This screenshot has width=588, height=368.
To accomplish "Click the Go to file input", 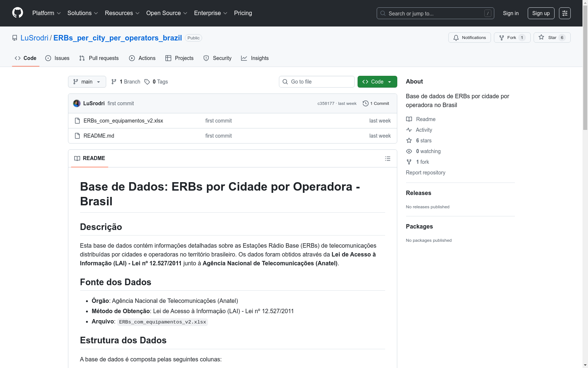I will point(317,82).
